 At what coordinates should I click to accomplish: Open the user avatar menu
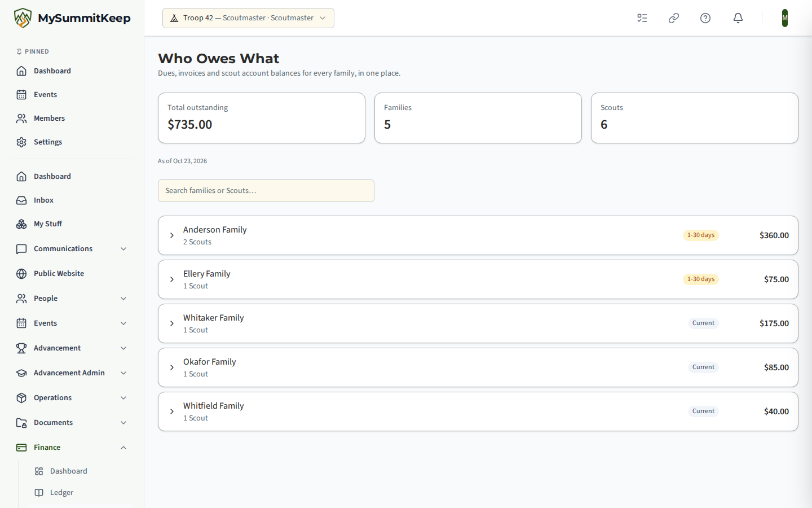click(785, 18)
